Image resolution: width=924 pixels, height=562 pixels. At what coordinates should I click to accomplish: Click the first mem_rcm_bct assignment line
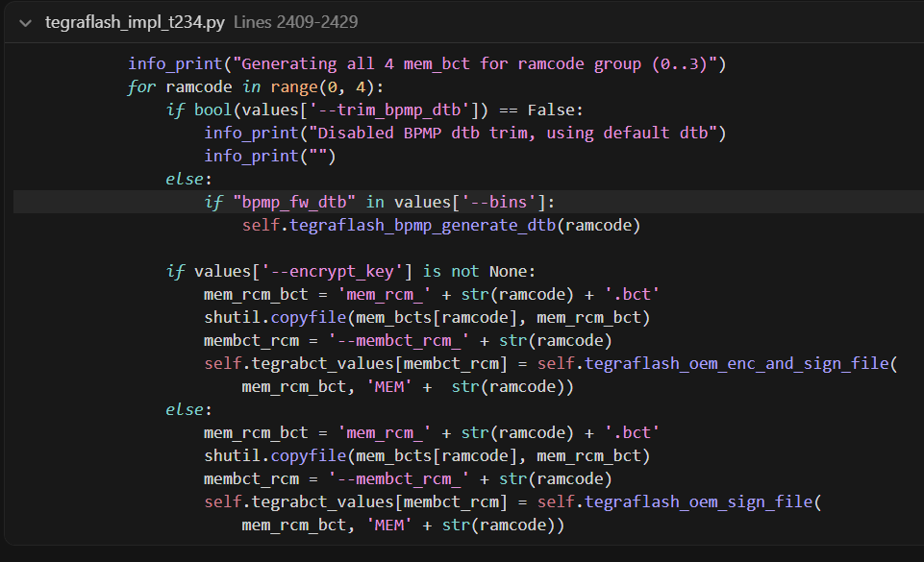coord(431,294)
